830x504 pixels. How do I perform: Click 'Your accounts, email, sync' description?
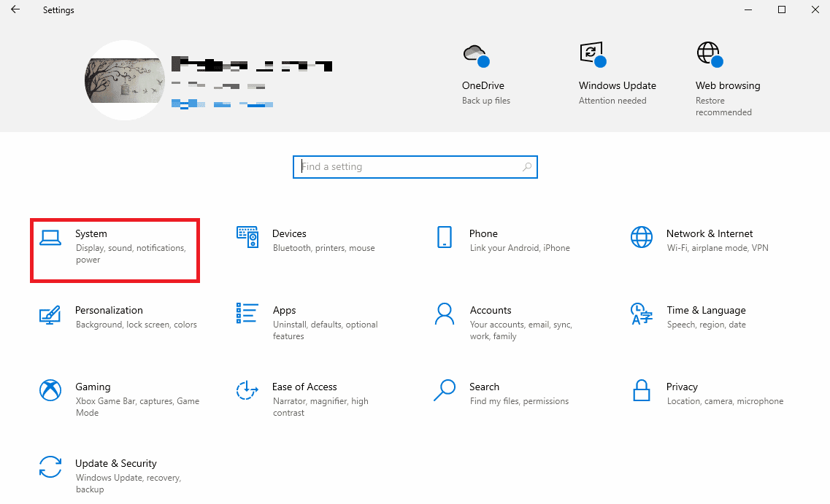click(x=521, y=330)
